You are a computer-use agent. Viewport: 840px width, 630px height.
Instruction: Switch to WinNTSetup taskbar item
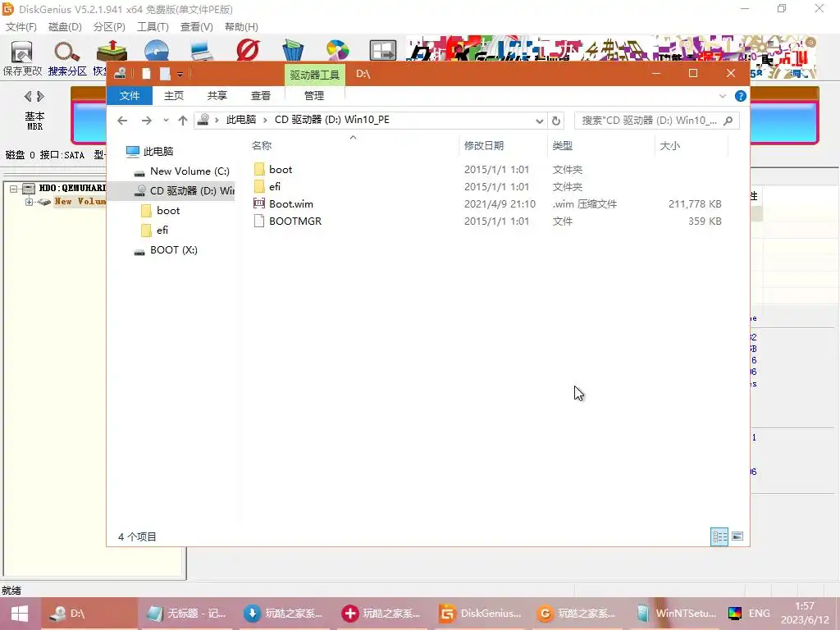(676, 614)
